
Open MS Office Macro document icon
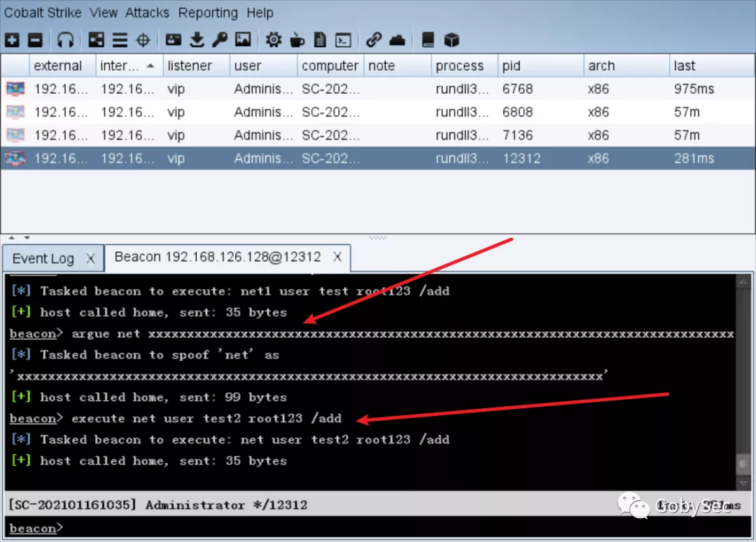point(320,40)
